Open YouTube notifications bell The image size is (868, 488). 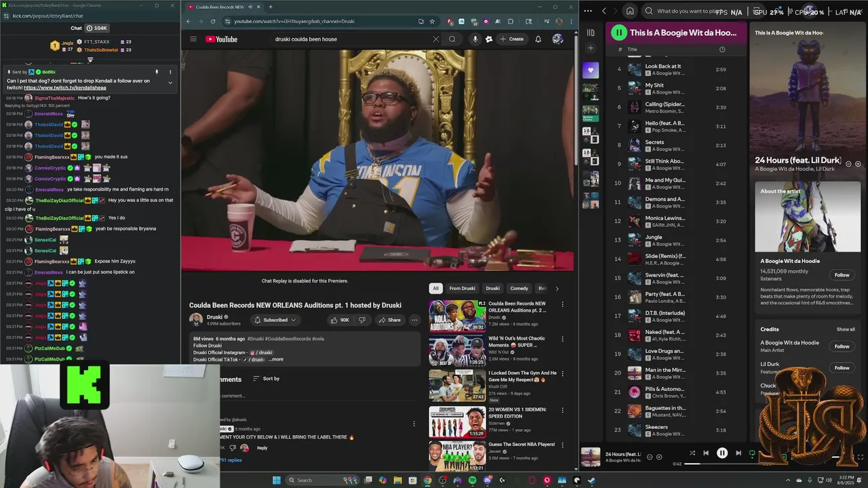[538, 39]
